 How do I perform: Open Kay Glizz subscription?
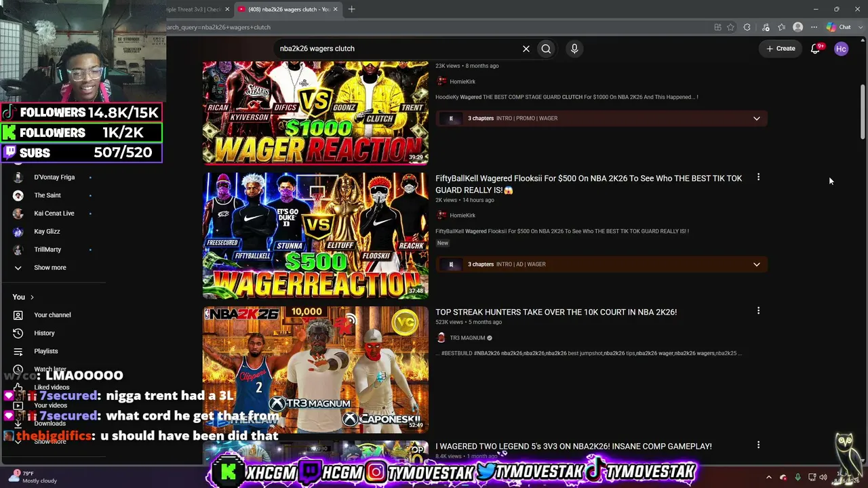coord(47,231)
